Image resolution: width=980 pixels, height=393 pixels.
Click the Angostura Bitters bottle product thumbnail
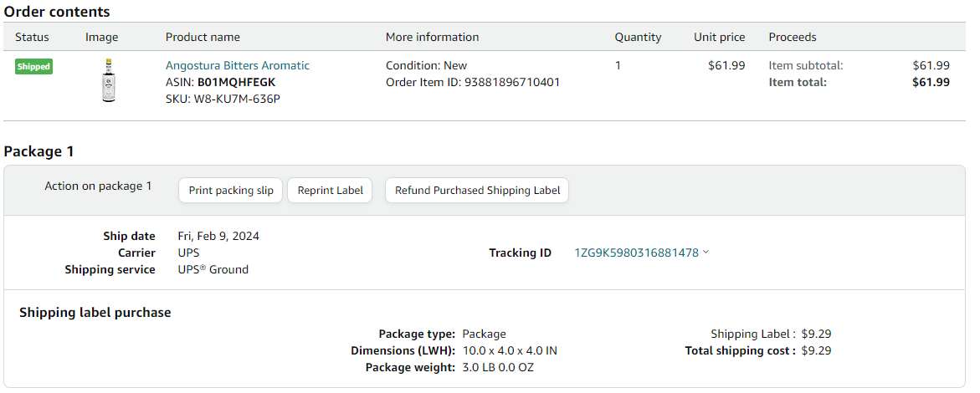[x=109, y=80]
